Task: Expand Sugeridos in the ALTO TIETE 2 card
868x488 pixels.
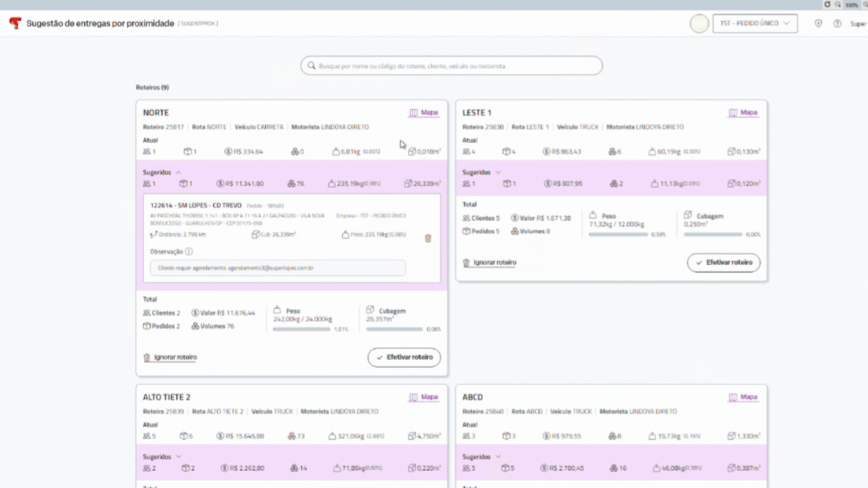Action: [179, 456]
